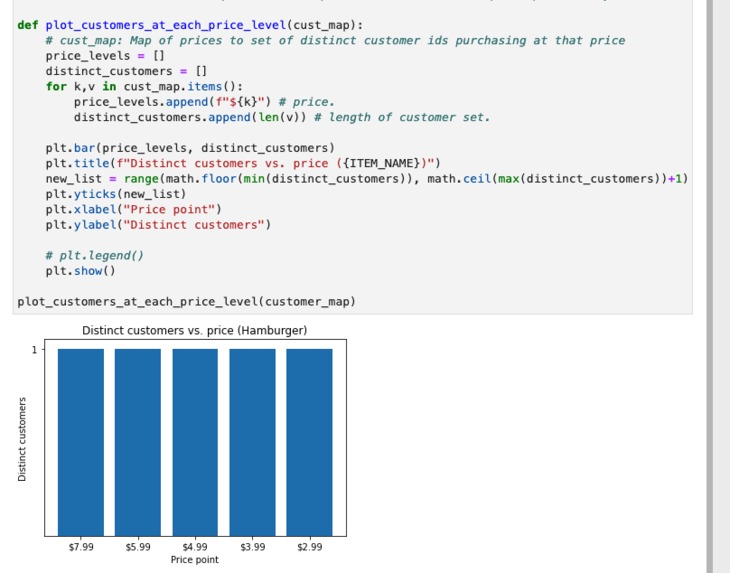Click the 'distinct_customers = []' code line
This screenshot has height=573, width=730.
pos(126,71)
